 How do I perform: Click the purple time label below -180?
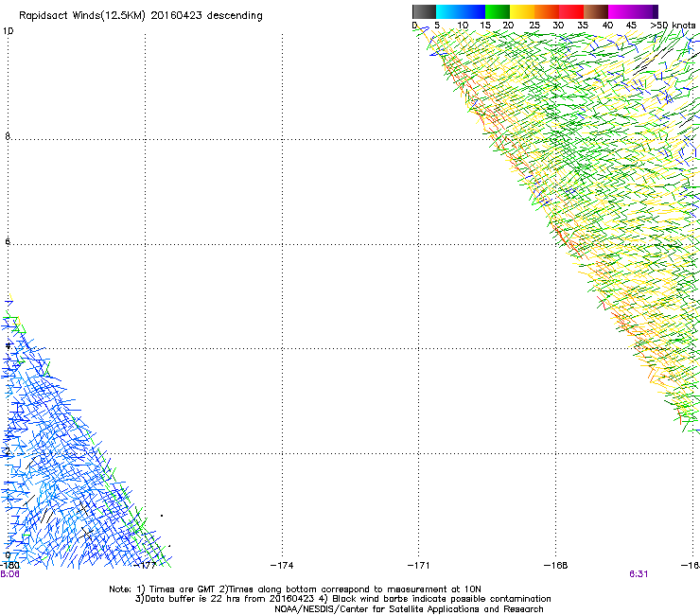pos(9,574)
